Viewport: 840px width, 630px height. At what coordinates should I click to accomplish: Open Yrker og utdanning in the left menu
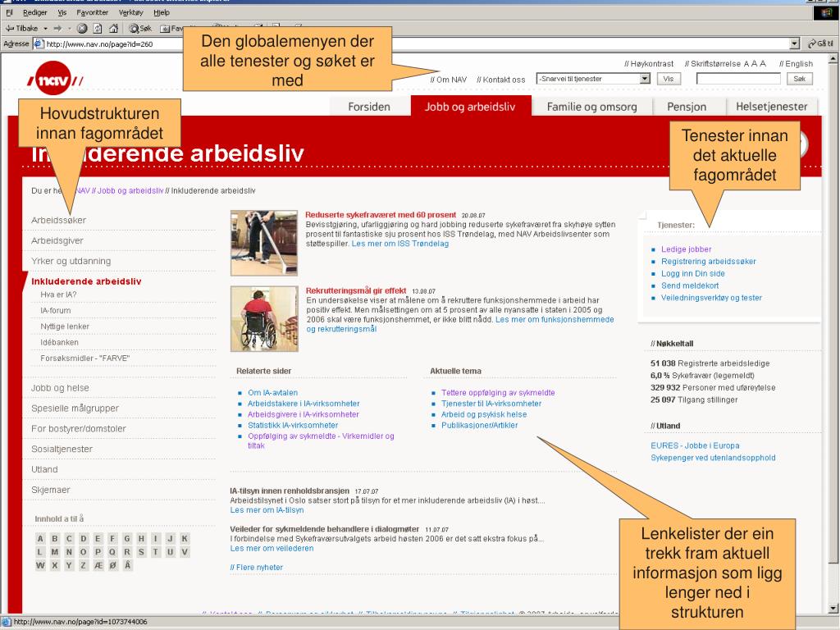click(x=71, y=261)
